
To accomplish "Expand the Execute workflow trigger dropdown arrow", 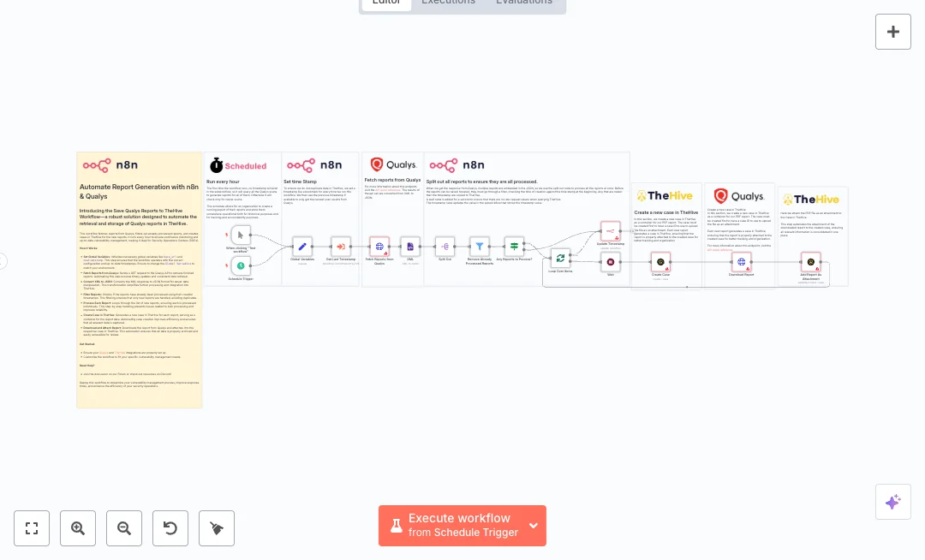I will click(x=534, y=526).
